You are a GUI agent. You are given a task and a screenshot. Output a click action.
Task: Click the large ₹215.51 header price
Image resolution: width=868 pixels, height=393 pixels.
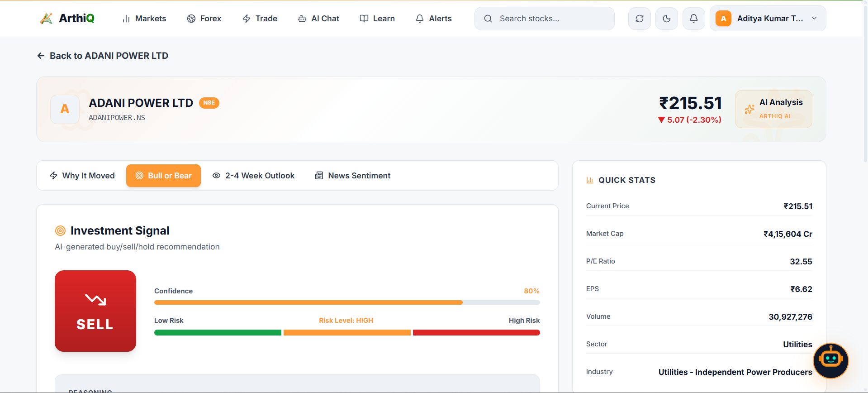point(690,103)
